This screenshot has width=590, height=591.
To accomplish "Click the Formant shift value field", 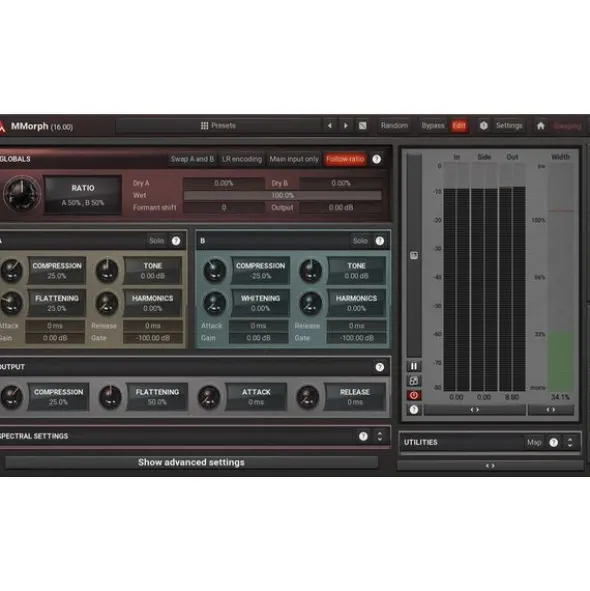I will [224, 208].
